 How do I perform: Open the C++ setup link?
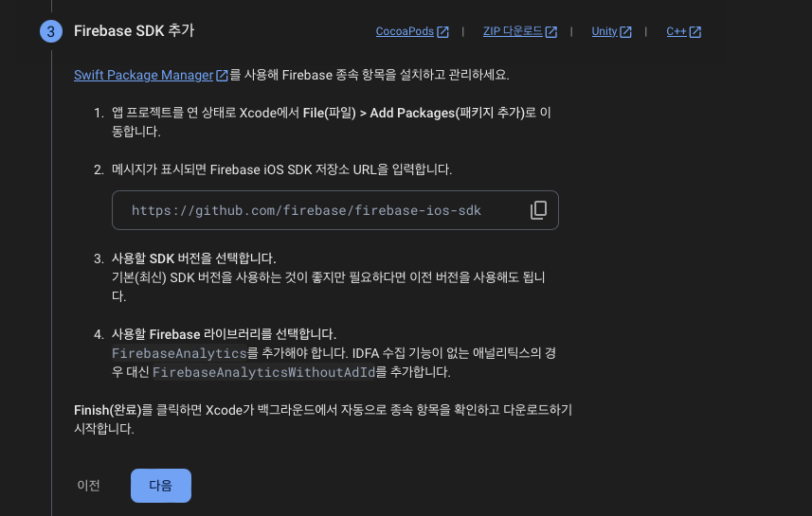point(677,31)
